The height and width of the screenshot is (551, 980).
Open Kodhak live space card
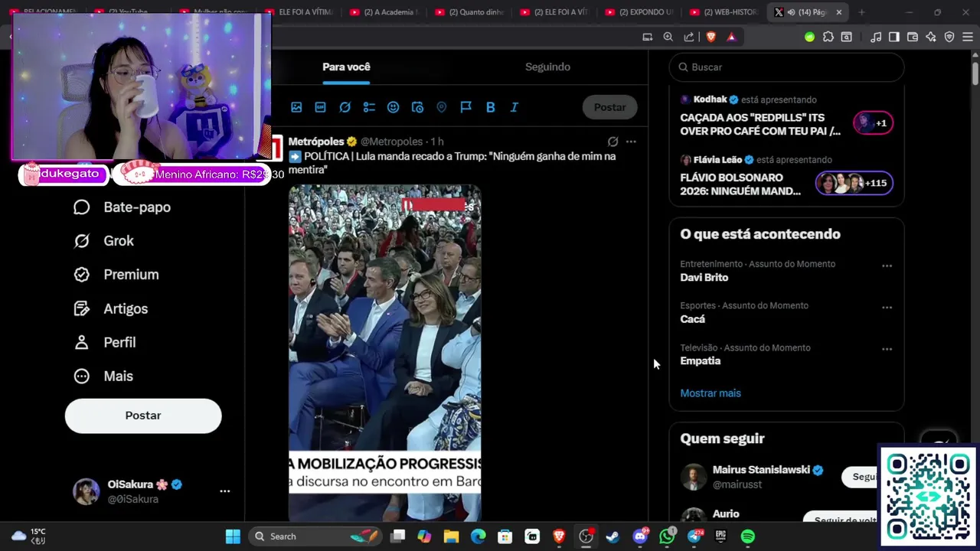[x=786, y=116]
